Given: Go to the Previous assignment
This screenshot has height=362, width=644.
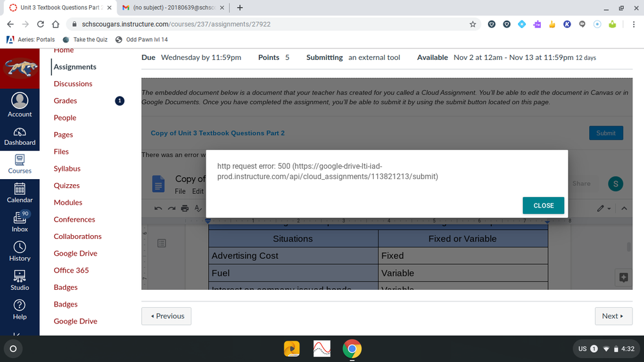Looking at the screenshot, I should (x=166, y=316).
